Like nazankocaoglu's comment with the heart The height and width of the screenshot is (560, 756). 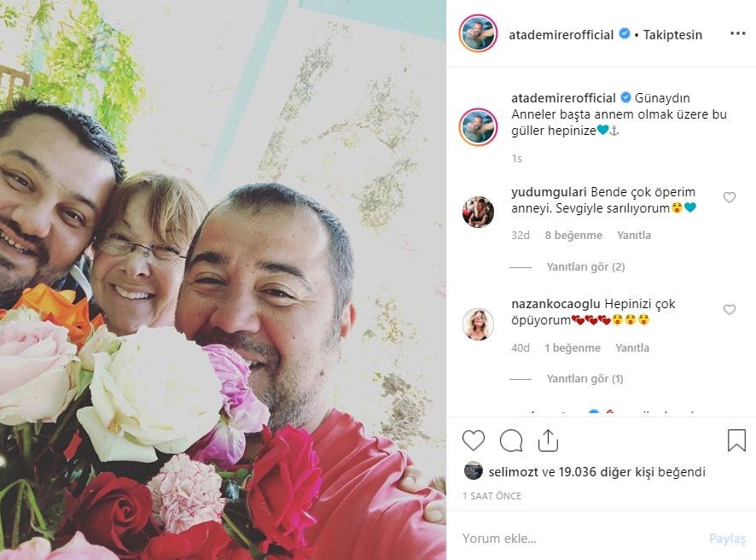(730, 310)
